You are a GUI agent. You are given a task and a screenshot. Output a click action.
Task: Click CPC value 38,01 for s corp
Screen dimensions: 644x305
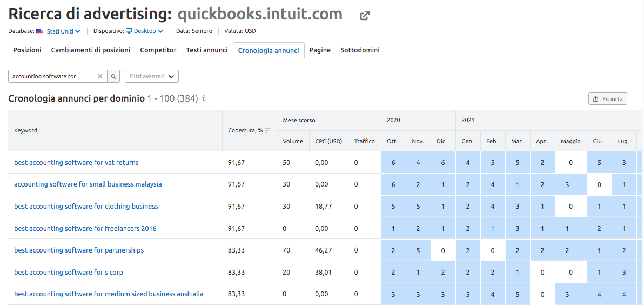tap(324, 272)
